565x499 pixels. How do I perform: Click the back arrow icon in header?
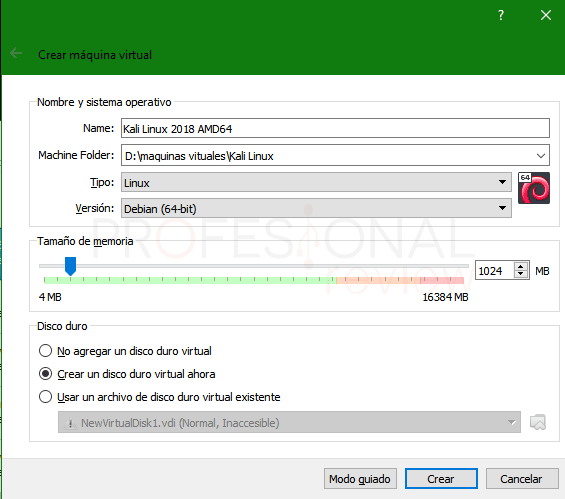pyautogui.click(x=16, y=53)
